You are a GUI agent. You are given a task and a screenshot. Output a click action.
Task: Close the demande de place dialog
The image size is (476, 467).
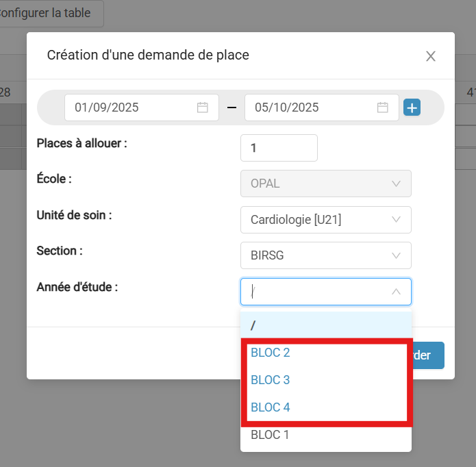pos(431,56)
